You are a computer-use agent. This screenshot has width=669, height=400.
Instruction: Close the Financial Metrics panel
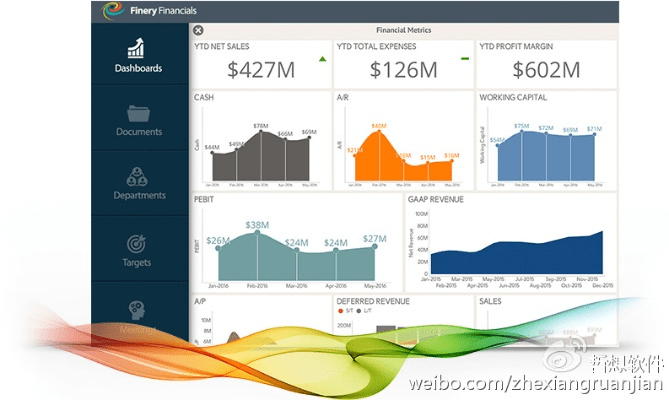198,31
